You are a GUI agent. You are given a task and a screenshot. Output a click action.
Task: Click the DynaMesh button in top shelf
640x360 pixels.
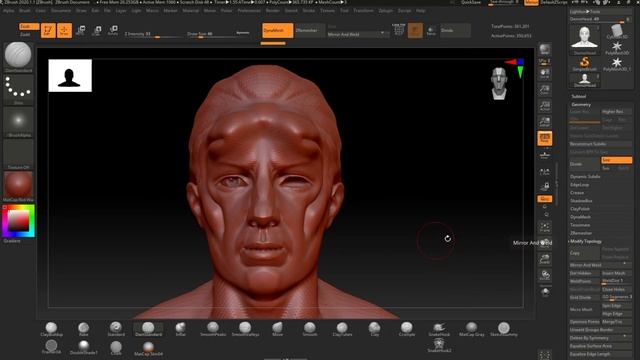[x=278, y=30]
